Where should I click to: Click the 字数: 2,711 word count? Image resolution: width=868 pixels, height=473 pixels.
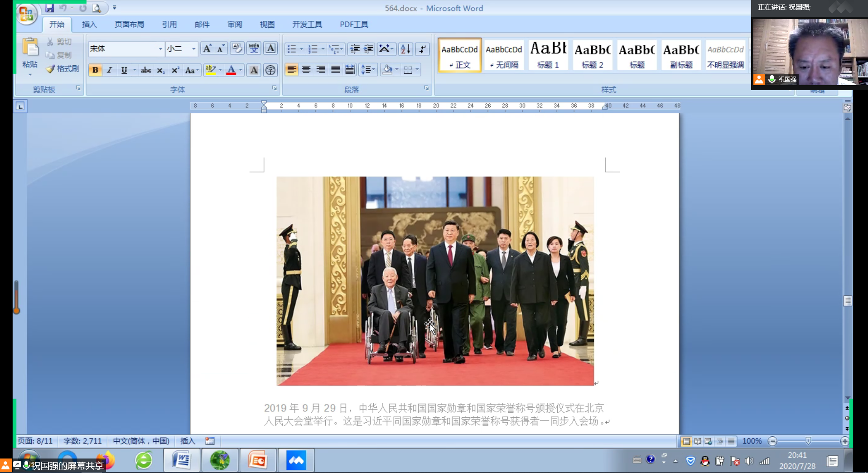[82, 441]
